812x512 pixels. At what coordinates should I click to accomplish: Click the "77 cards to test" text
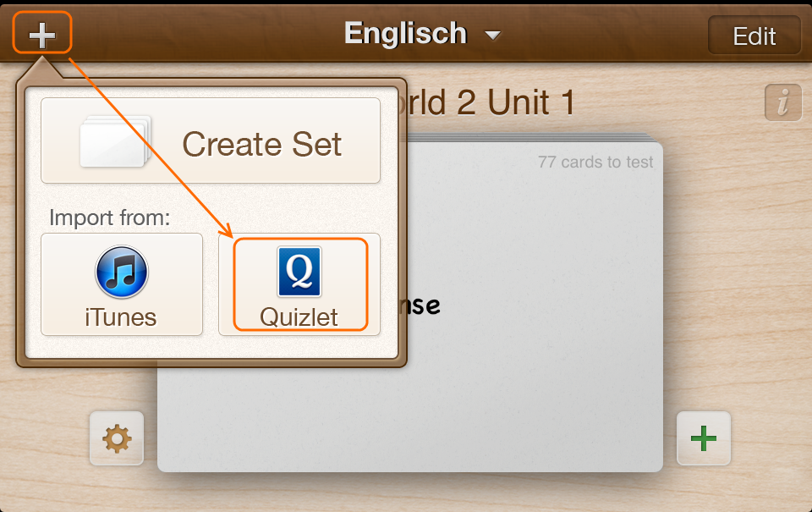595,162
